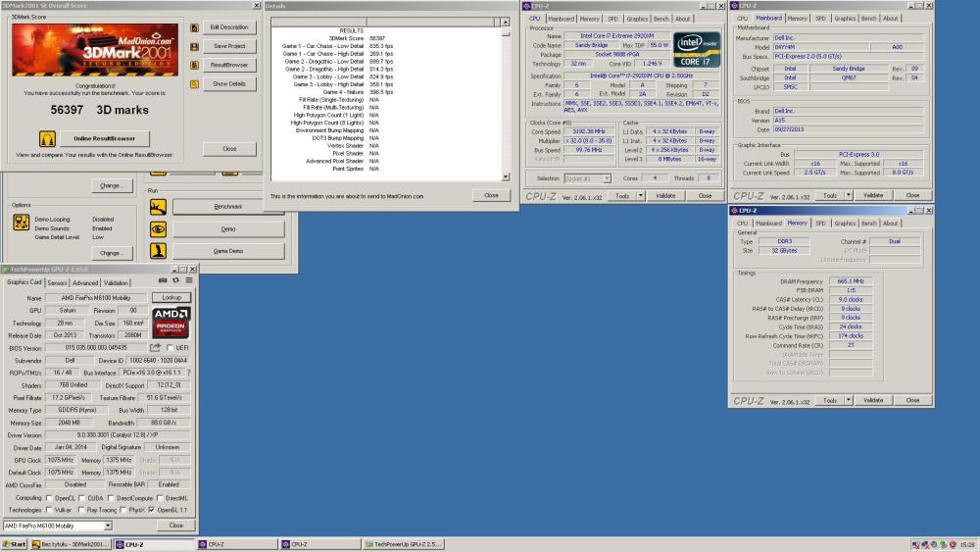Click the Online ResultBrowser button
Image resolution: width=980 pixels, height=552 pixels.
coord(105,138)
